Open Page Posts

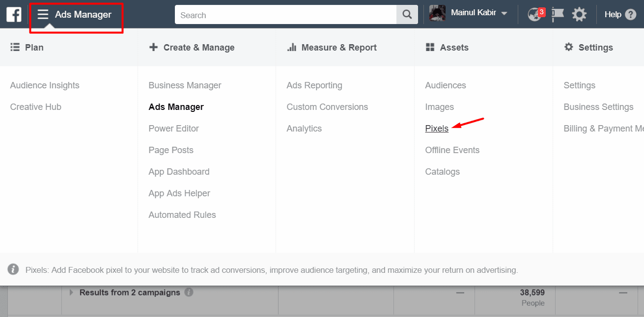(x=171, y=150)
